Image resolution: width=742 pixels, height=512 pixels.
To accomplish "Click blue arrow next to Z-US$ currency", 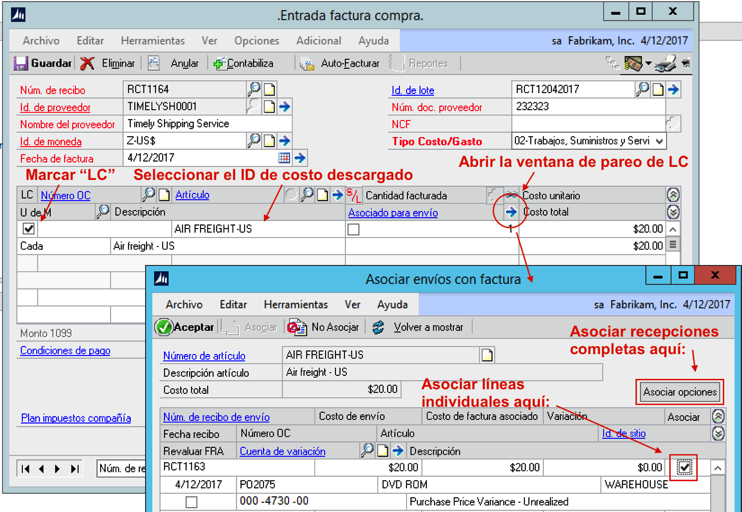I will pos(284,141).
